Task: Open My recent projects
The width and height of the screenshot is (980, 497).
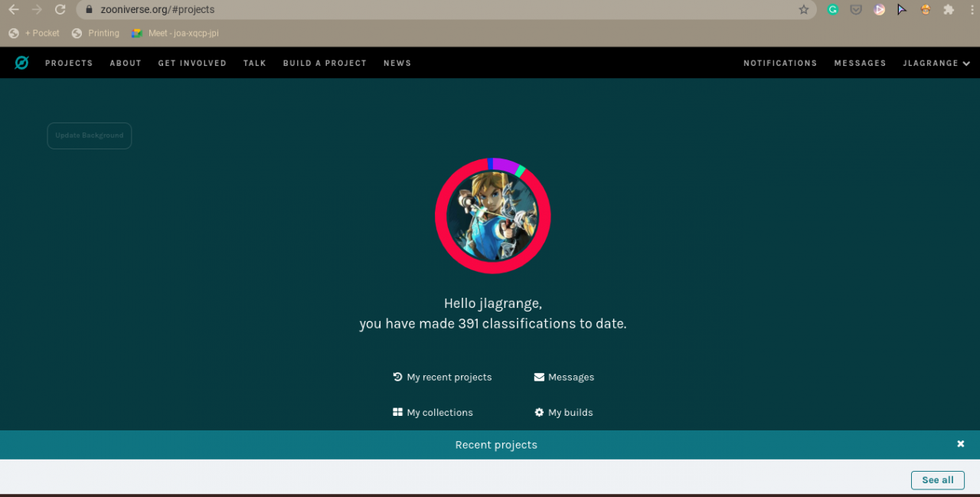Action: (443, 377)
